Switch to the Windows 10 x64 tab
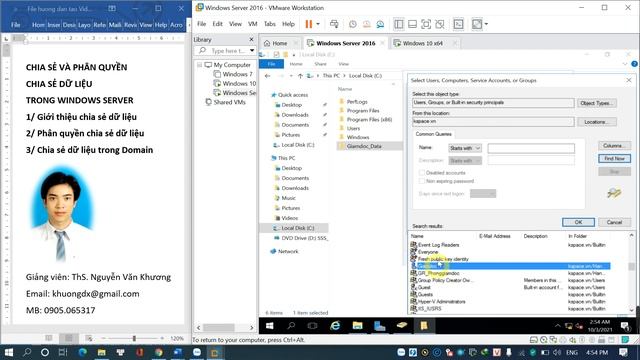 click(422, 43)
